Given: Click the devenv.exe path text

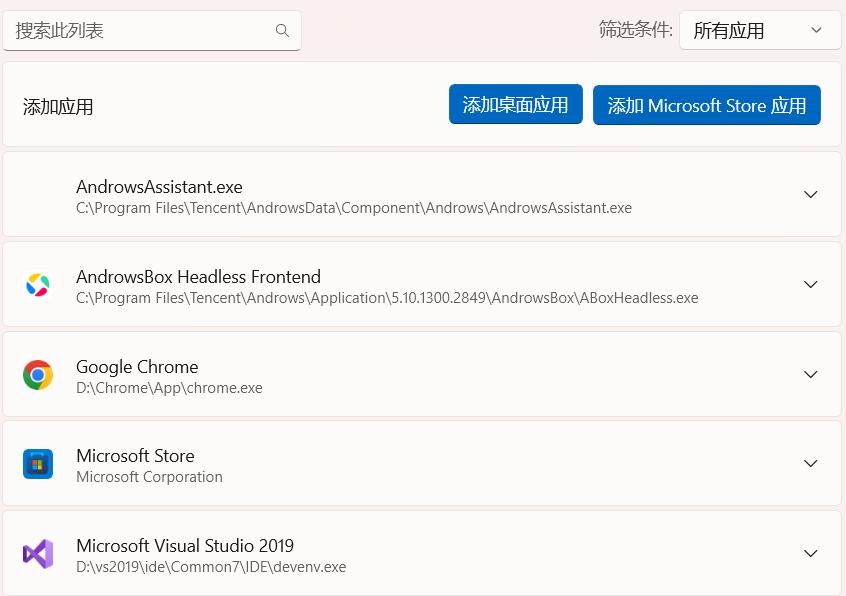Looking at the screenshot, I should 211,567.
